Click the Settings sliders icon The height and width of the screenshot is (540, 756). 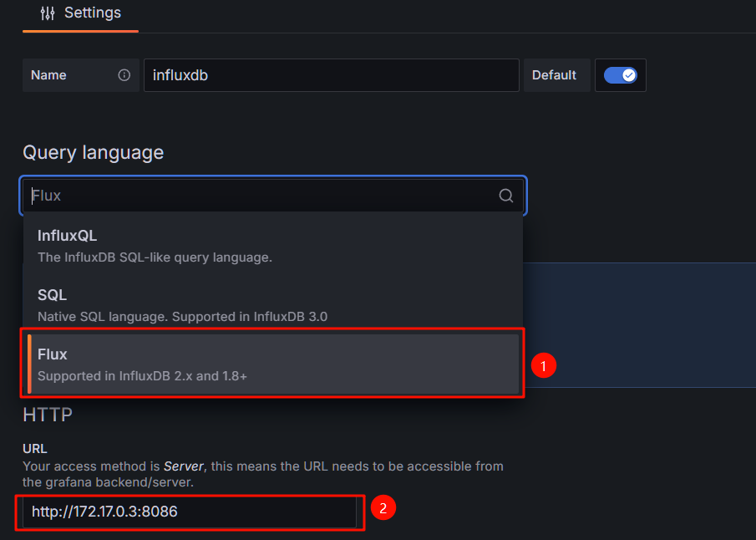coord(48,13)
